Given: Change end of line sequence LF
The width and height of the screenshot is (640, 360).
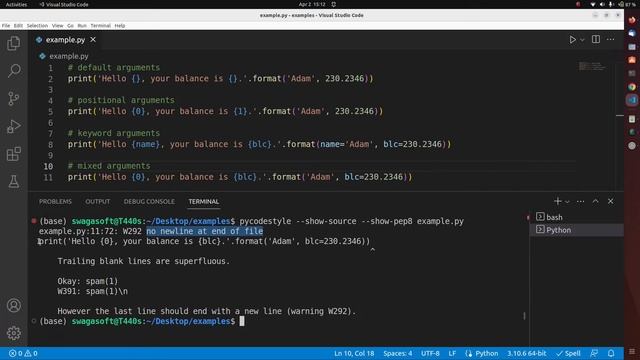Looking at the screenshot, I should coord(452,353).
